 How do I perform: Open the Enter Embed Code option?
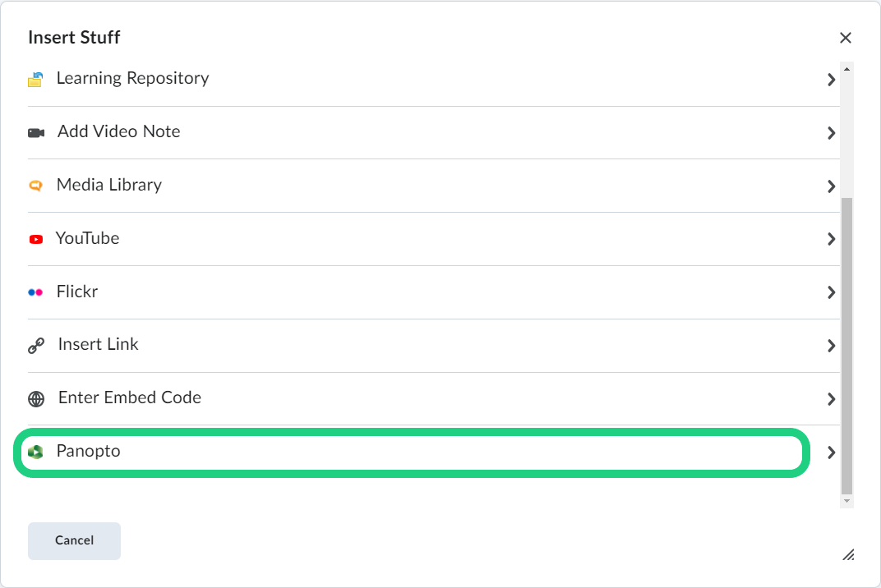(x=130, y=397)
